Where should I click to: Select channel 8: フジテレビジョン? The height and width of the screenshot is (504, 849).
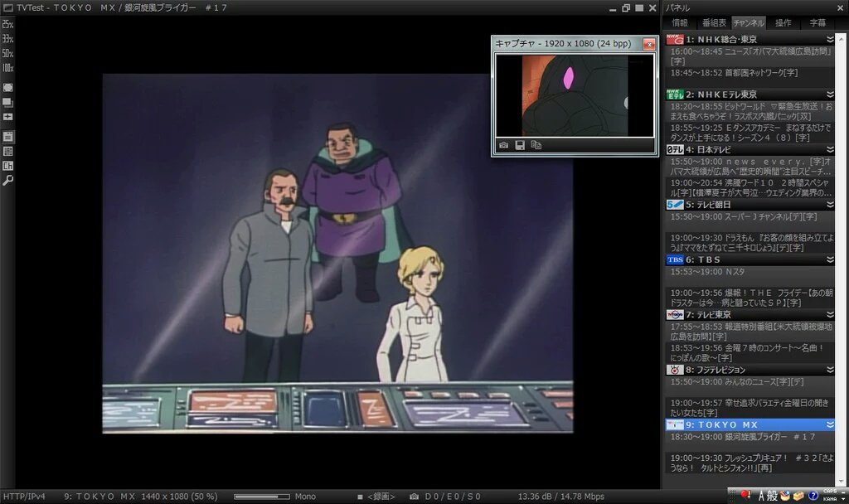pos(750,370)
